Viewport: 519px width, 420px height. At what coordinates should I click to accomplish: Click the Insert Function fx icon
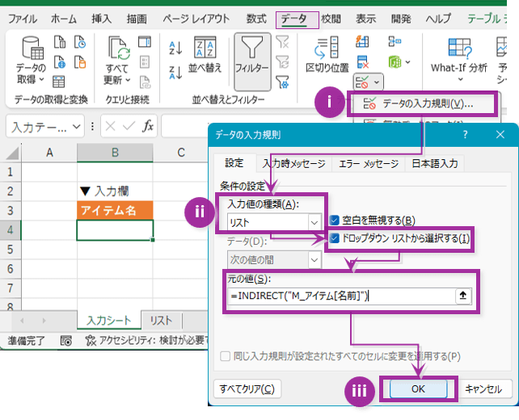(x=148, y=126)
